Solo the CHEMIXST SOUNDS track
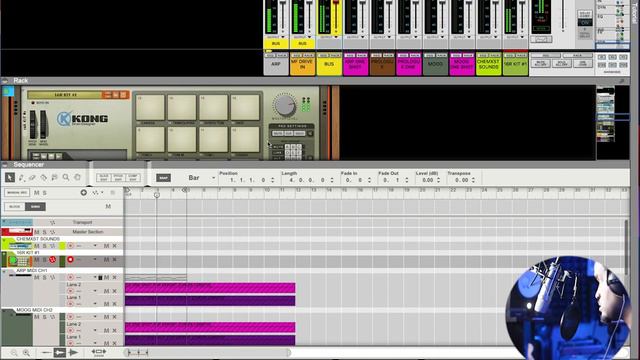The image size is (640, 360). coord(44,246)
